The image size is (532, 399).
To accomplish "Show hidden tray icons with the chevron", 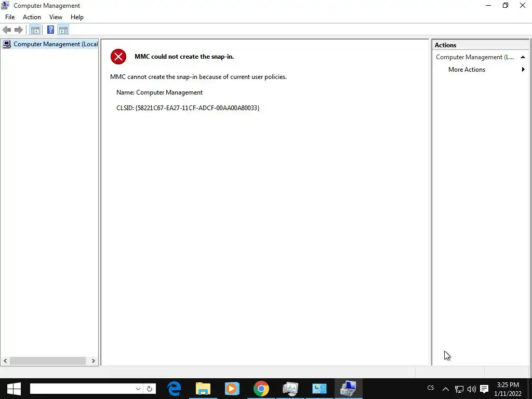I will click(x=446, y=389).
